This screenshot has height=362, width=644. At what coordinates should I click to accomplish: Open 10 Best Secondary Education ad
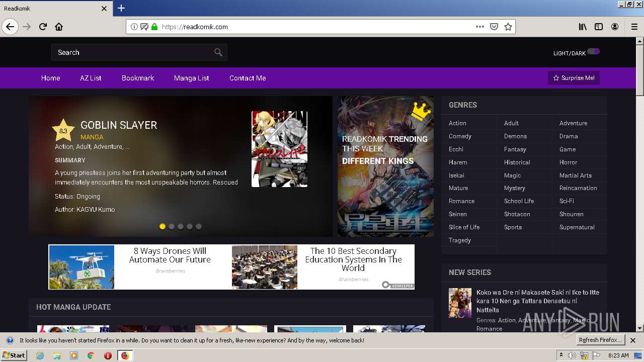coord(353,259)
